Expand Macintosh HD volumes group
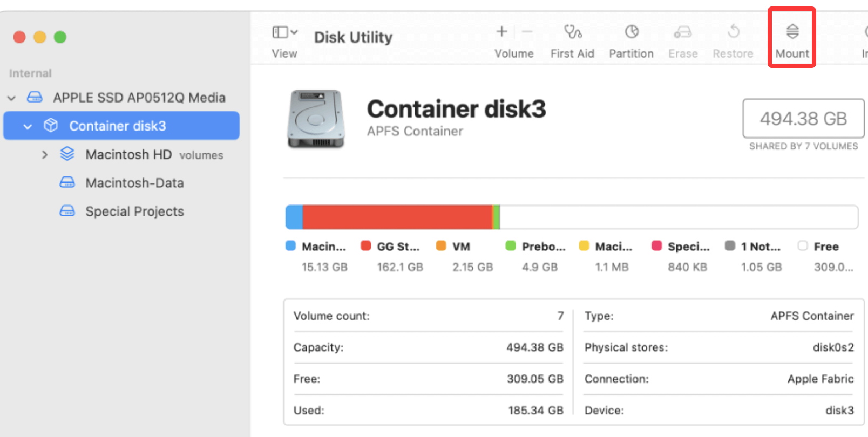 pos(44,155)
